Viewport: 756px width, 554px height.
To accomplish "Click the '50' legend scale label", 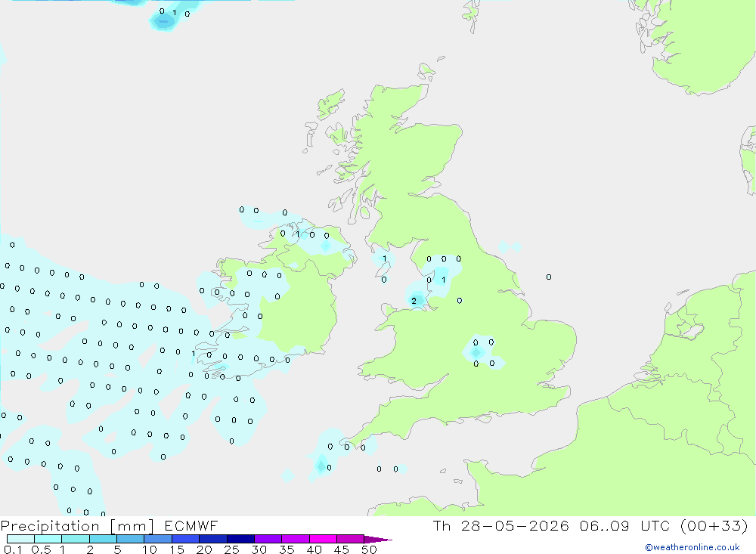I will click(x=369, y=549).
